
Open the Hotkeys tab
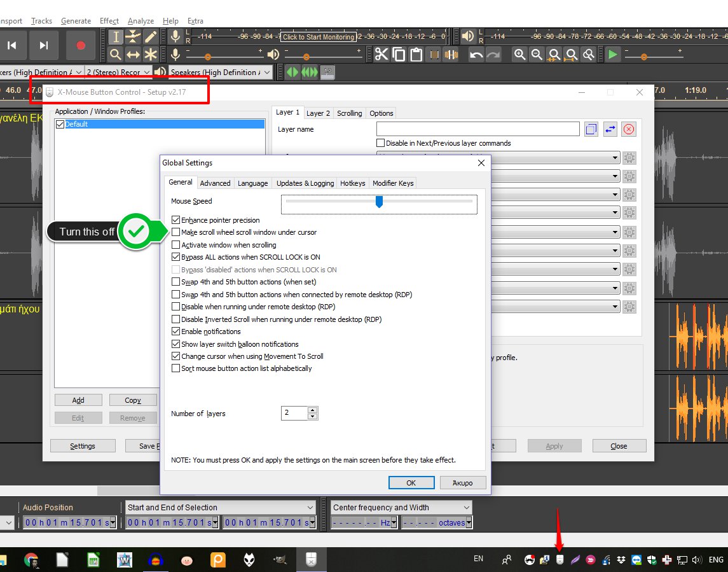tap(352, 183)
